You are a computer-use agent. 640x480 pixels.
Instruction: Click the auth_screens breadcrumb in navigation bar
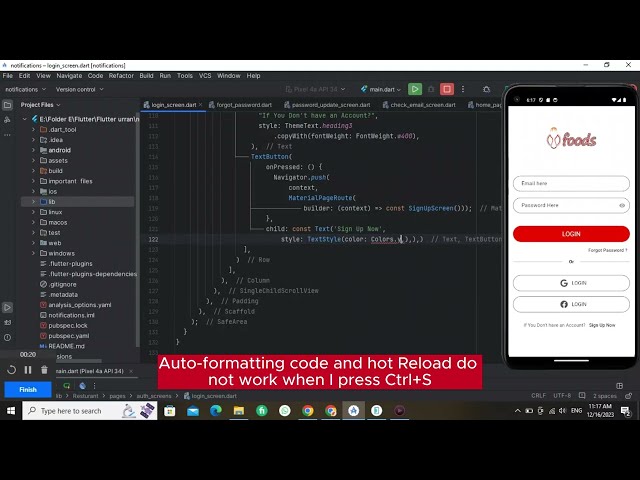click(154, 396)
